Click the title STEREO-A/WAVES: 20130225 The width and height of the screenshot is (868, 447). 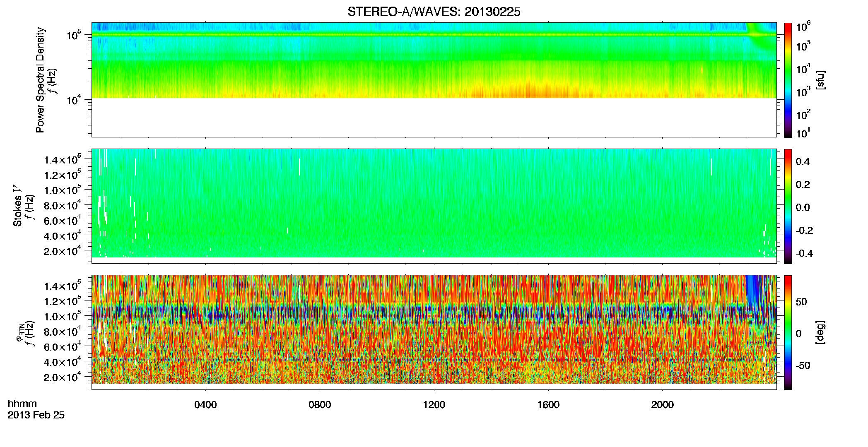pos(434,12)
